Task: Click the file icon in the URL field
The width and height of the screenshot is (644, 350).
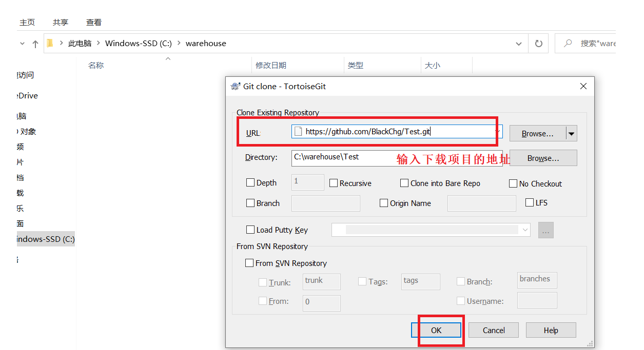Action: tap(298, 131)
